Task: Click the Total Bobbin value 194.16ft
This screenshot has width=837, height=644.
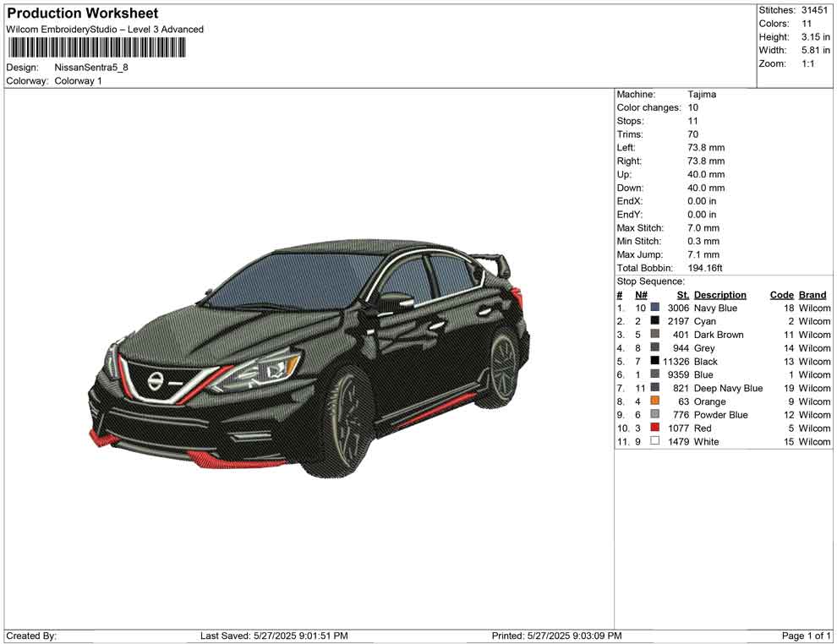Action: click(704, 268)
